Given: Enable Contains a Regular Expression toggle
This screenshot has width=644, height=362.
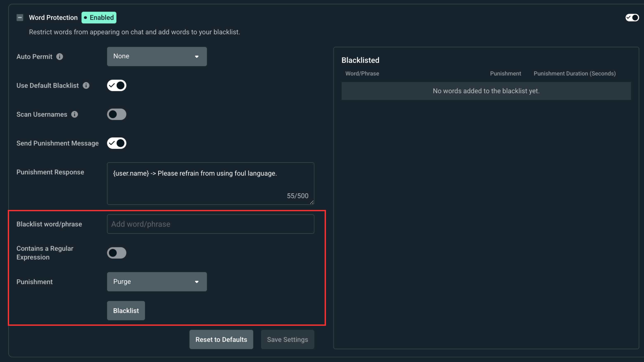Looking at the screenshot, I should (x=116, y=253).
